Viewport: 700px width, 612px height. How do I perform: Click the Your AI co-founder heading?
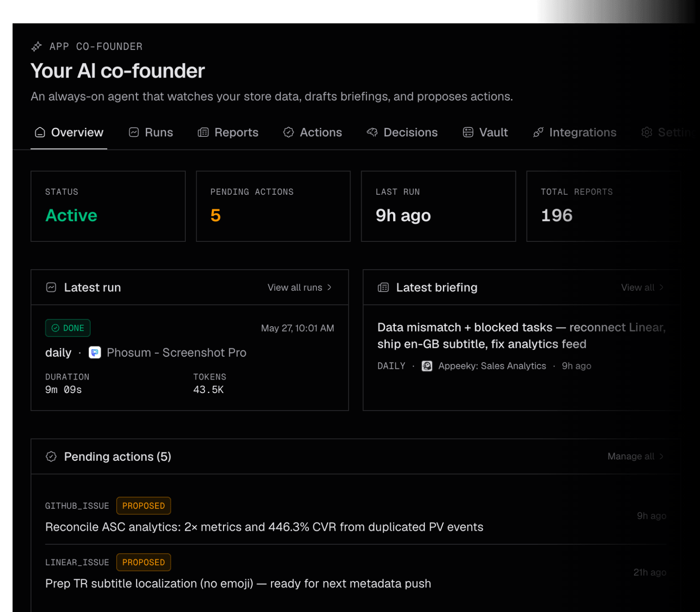[118, 71]
